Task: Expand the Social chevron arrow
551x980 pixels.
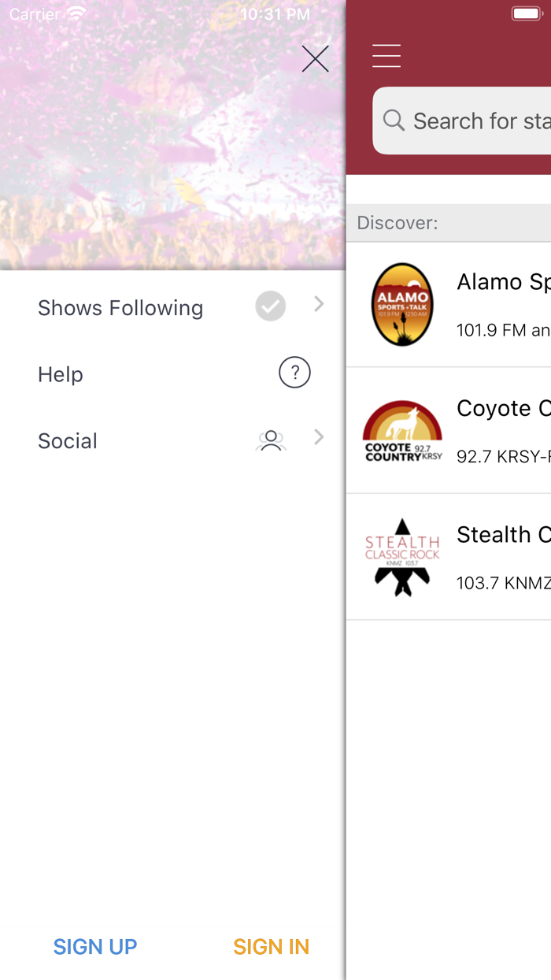Action: pyautogui.click(x=319, y=437)
